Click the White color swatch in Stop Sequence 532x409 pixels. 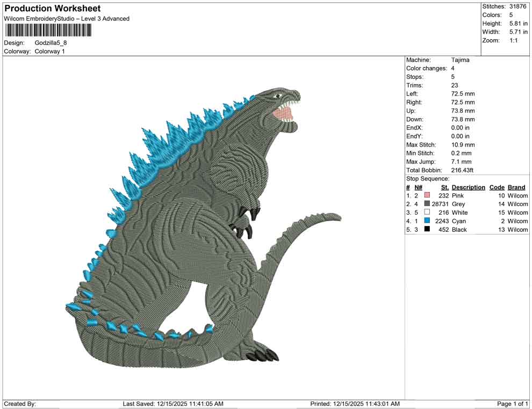pos(427,212)
